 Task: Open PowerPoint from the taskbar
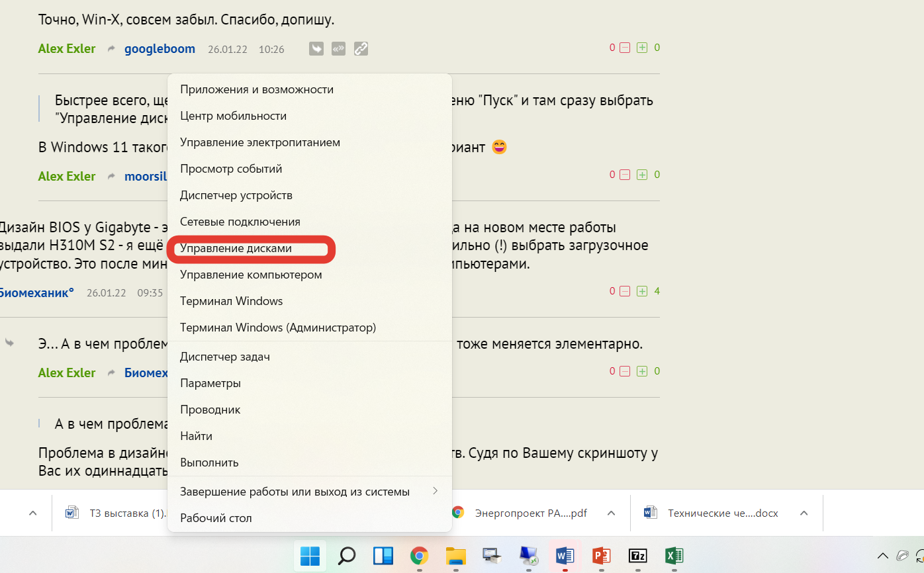coord(601,555)
